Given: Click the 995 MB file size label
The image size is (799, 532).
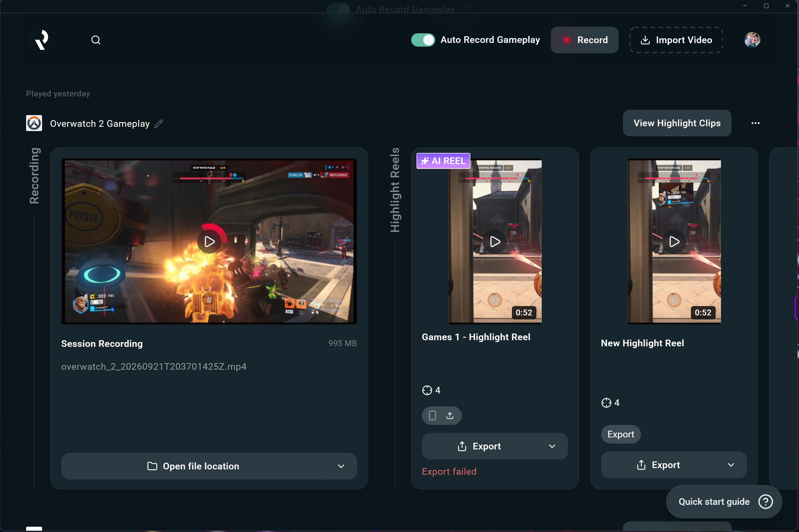Looking at the screenshot, I should point(342,343).
